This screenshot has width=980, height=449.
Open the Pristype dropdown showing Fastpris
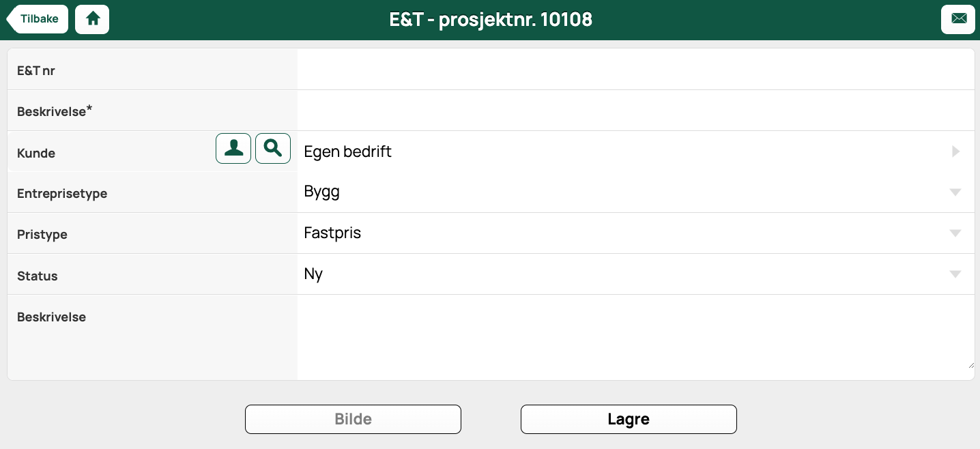[x=636, y=233]
